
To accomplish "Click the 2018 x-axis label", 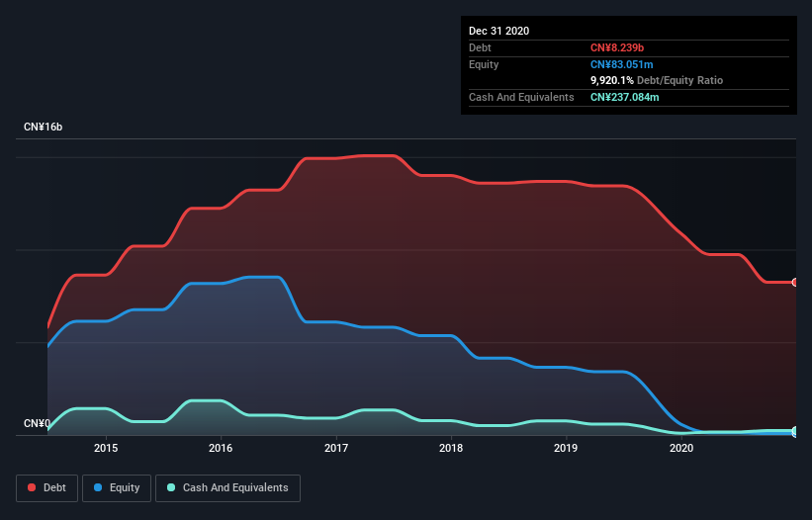I will [451, 448].
